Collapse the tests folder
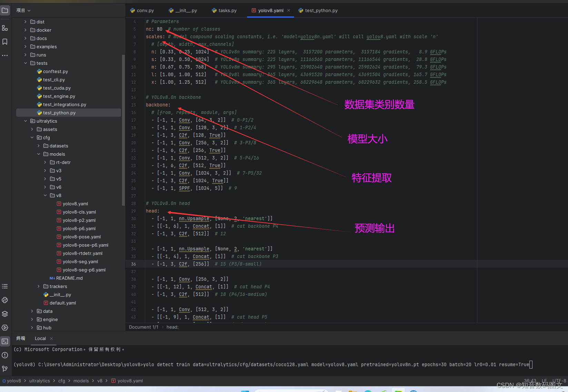 coord(26,63)
